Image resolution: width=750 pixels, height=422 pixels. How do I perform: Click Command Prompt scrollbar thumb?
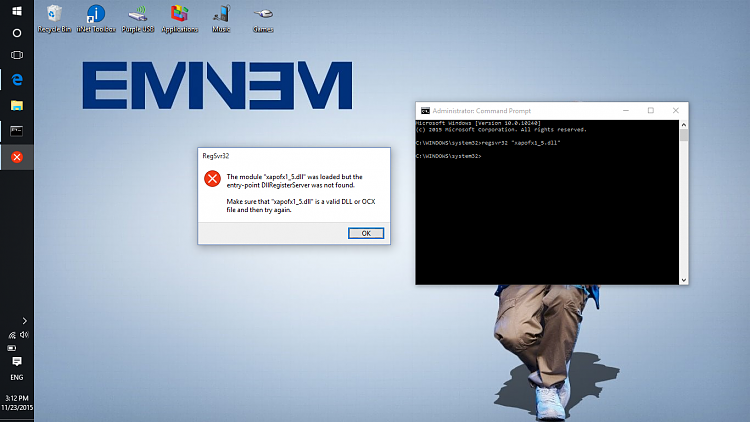point(684,135)
